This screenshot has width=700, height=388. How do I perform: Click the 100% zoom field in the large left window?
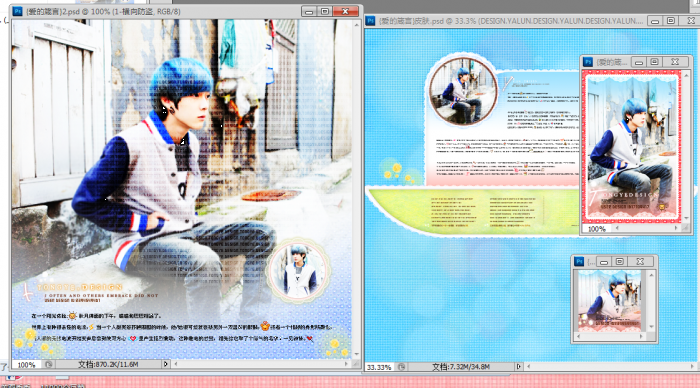click(x=26, y=365)
